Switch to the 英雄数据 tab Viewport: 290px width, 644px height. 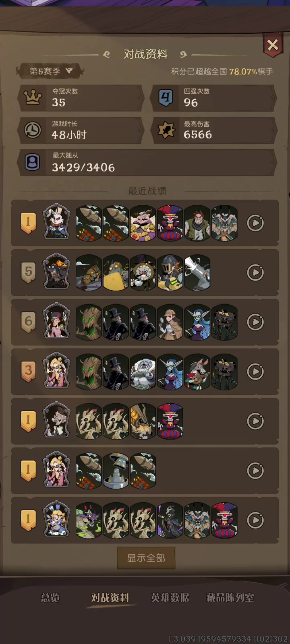170,598
